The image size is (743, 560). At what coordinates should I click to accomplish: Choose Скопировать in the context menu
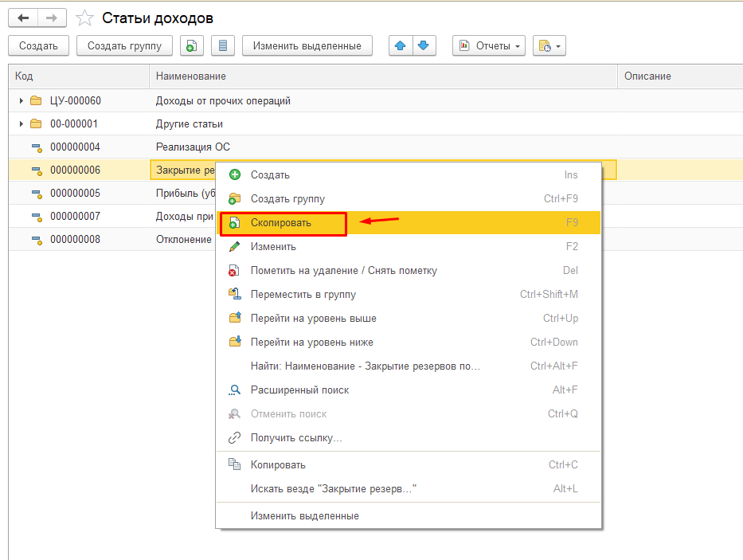(x=409, y=223)
